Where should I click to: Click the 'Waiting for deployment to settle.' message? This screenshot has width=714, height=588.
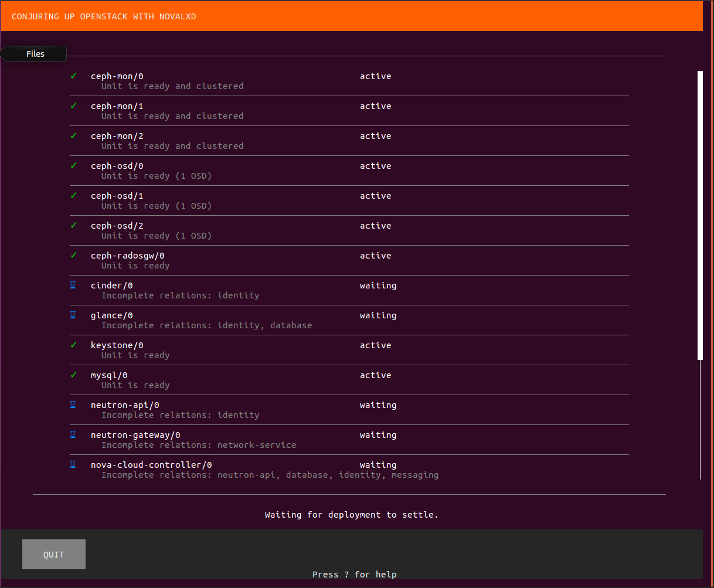pyautogui.click(x=352, y=515)
